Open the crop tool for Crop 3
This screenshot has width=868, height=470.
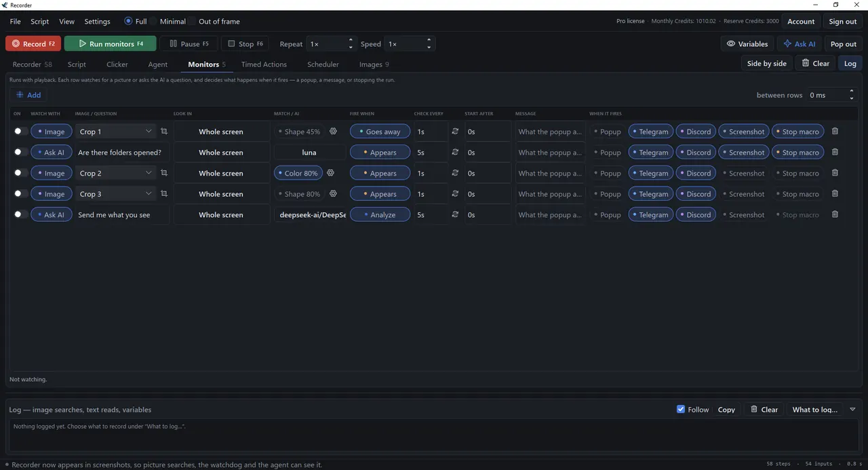point(164,194)
